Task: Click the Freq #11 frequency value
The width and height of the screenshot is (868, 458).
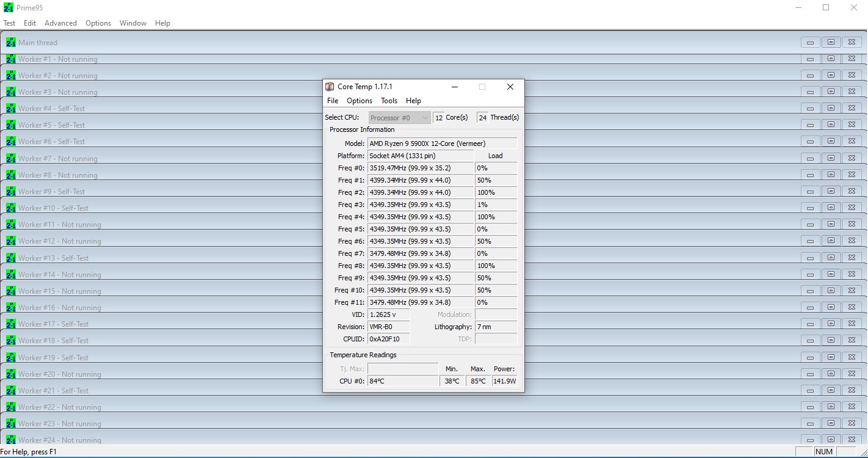Action: click(x=421, y=302)
